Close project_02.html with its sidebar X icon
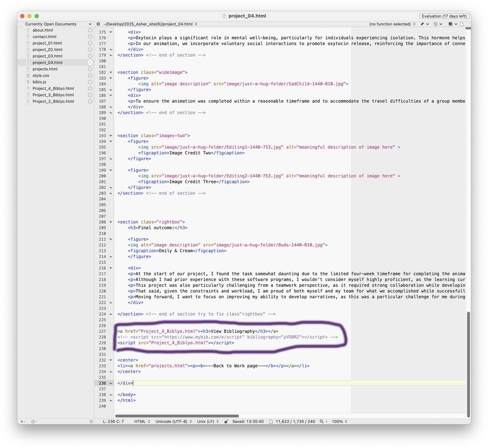 pos(90,50)
